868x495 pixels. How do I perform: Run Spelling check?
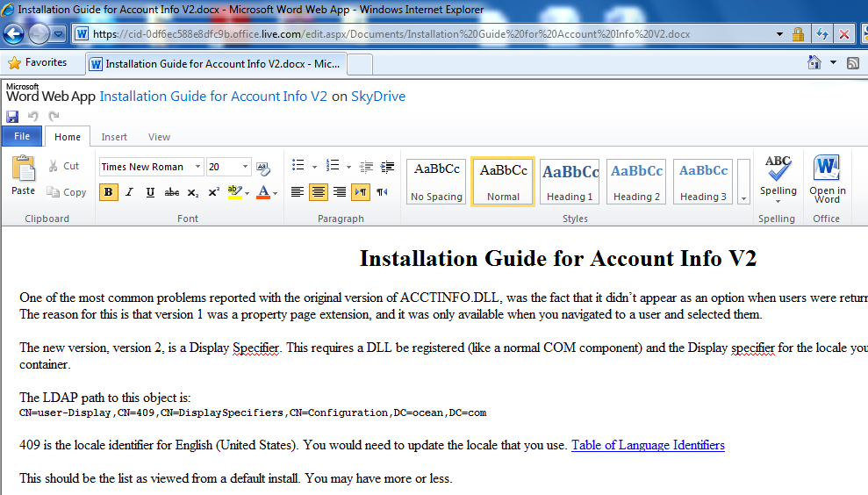tap(778, 175)
